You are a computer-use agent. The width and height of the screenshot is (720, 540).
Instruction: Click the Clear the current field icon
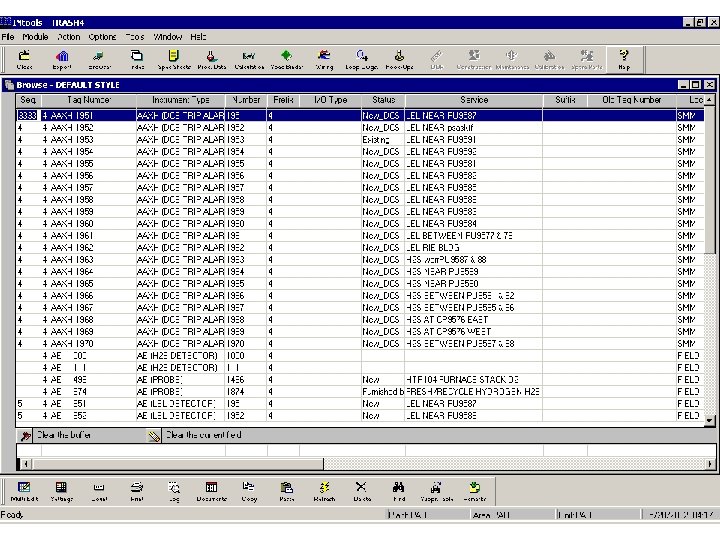point(154,436)
